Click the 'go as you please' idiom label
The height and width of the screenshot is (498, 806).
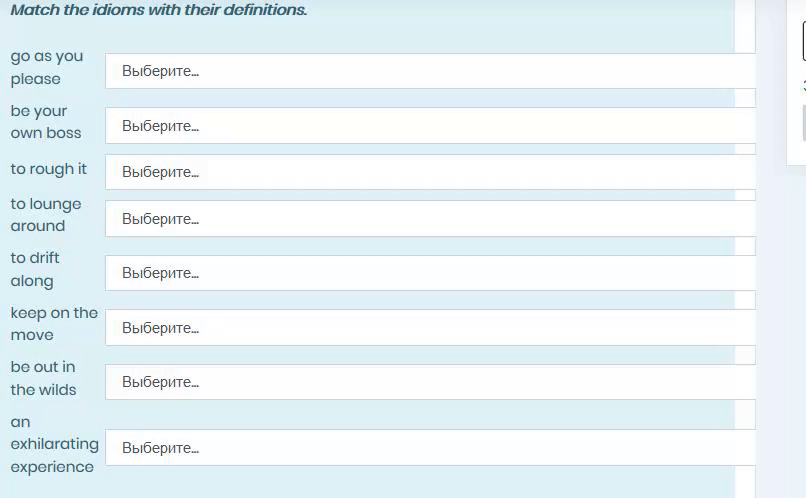click(47, 67)
